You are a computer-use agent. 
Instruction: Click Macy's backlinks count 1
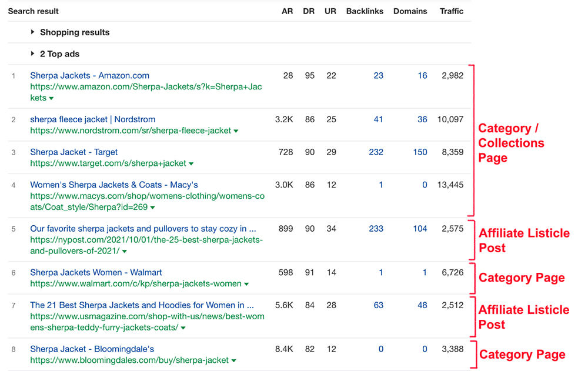tap(380, 185)
